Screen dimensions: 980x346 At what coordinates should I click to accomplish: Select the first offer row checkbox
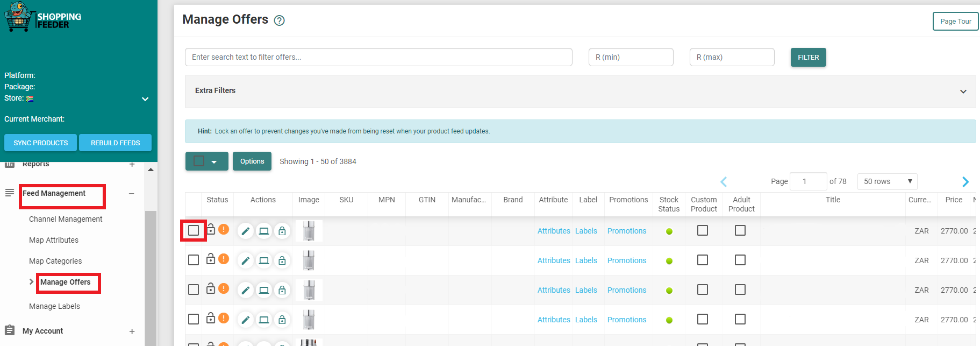pyautogui.click(x=194, y=230)
